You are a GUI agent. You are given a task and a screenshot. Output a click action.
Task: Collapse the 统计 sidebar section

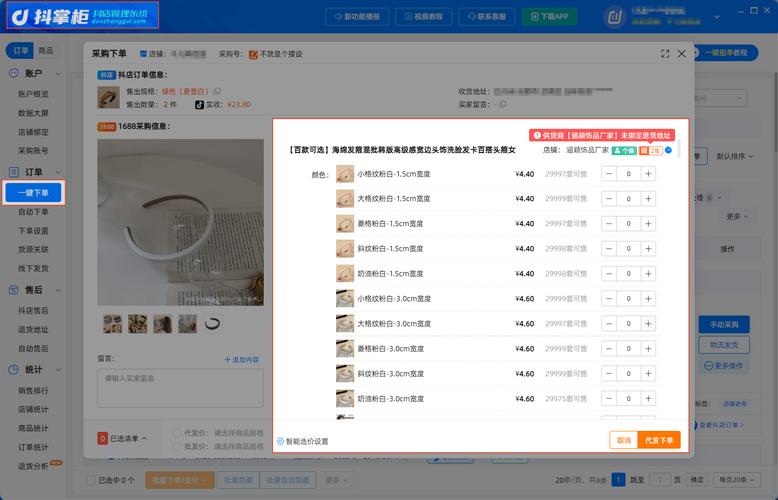[58, 370]
